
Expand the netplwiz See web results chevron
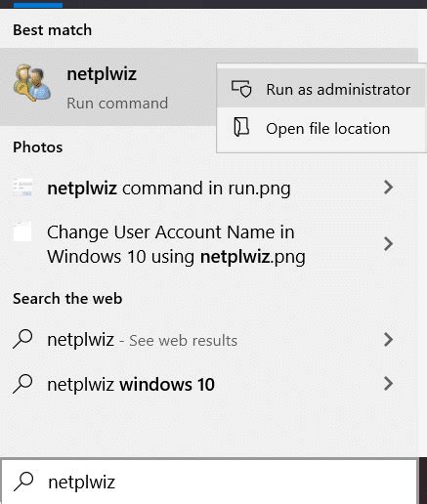388,340
